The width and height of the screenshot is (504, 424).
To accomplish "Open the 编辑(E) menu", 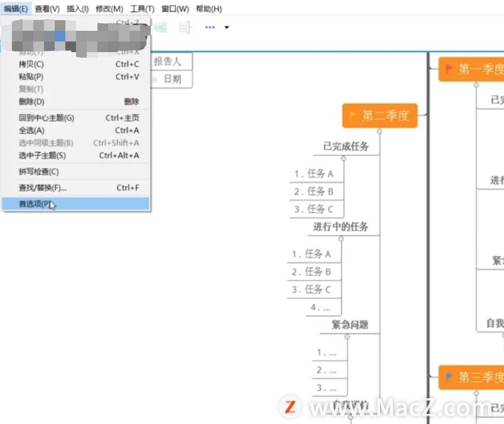I will click(16, 9).
